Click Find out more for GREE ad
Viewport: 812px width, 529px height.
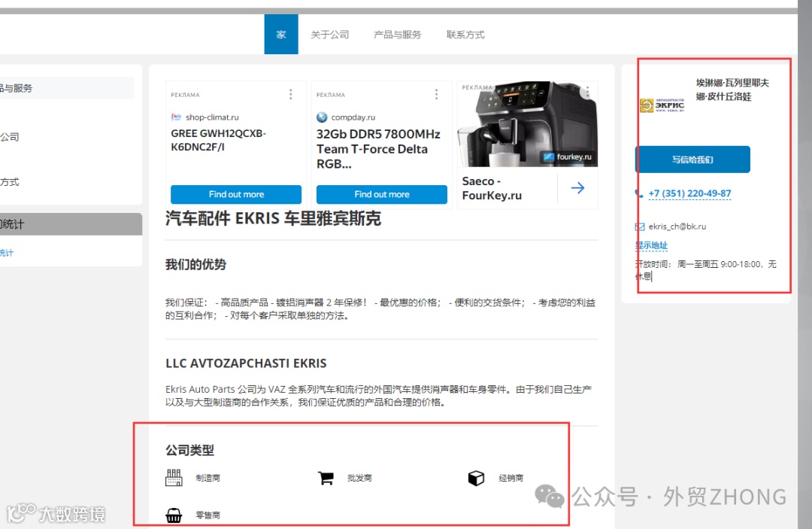[x=236, y=194]
